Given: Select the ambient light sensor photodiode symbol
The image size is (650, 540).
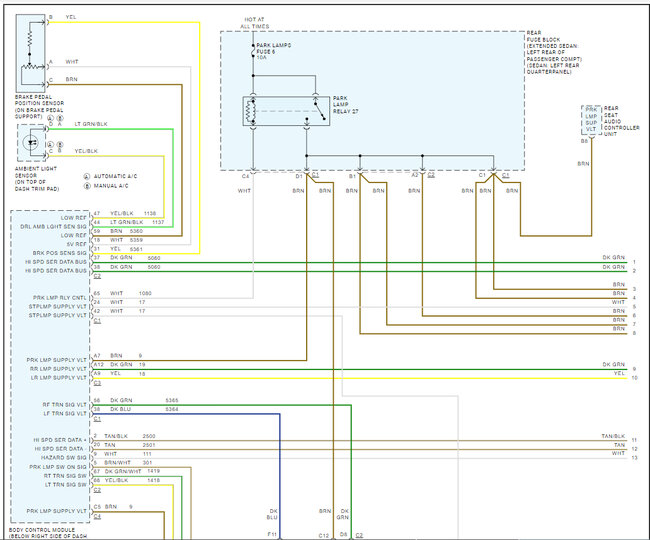Looking at the screenshot, I should pos(32,142).
